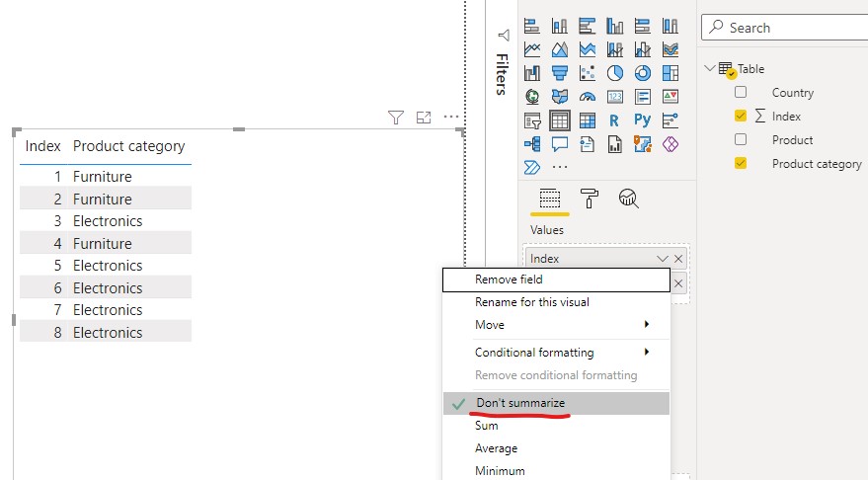Choose the gauge visual

coord(588,97)
